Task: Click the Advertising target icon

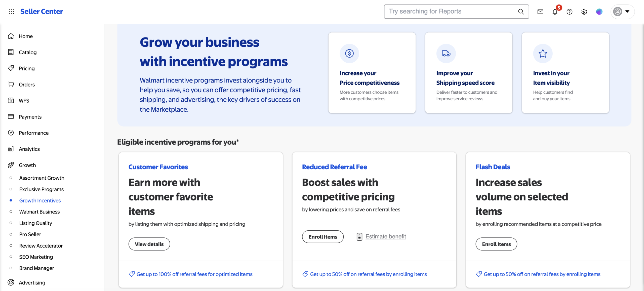Action: 11,282
